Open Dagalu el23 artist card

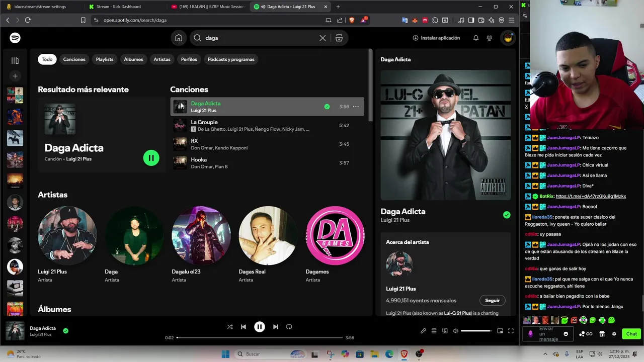[x=201, y=244]
